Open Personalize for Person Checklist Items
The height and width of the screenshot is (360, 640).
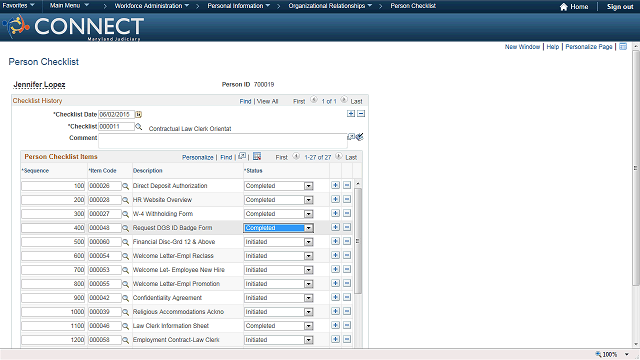pos(198,157)
